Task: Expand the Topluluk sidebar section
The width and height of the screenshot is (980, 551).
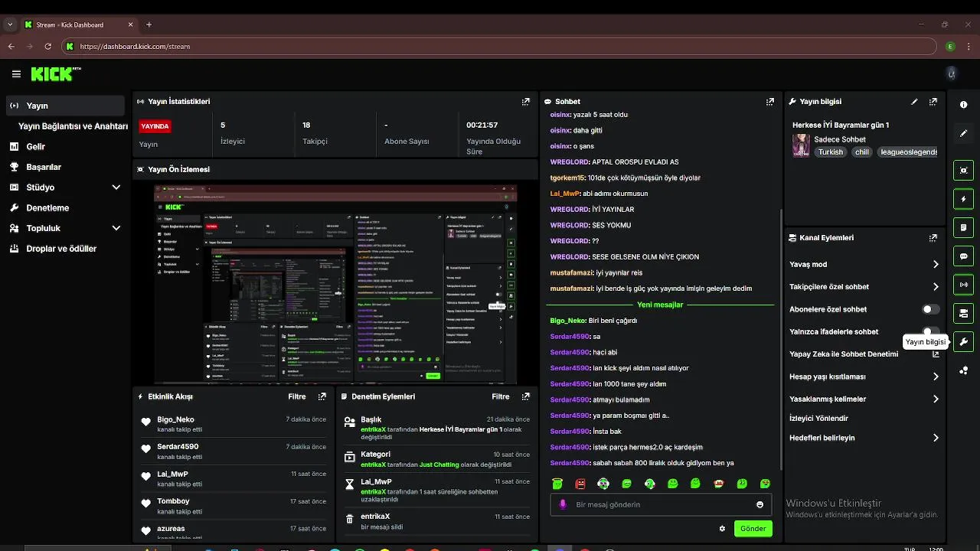Action: tap(116, 228)
